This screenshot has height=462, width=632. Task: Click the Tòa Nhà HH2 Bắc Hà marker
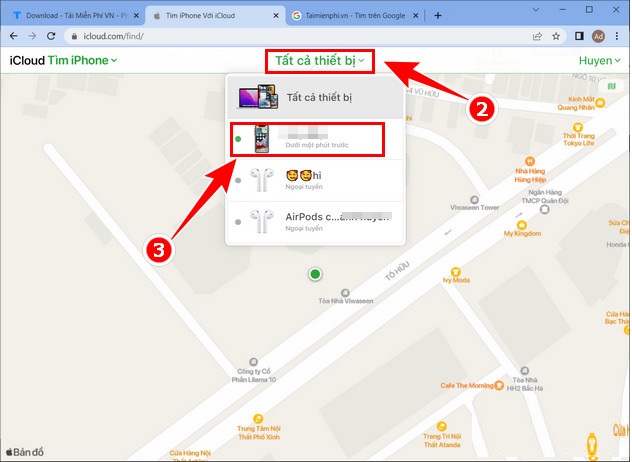[x=524, y=370]
